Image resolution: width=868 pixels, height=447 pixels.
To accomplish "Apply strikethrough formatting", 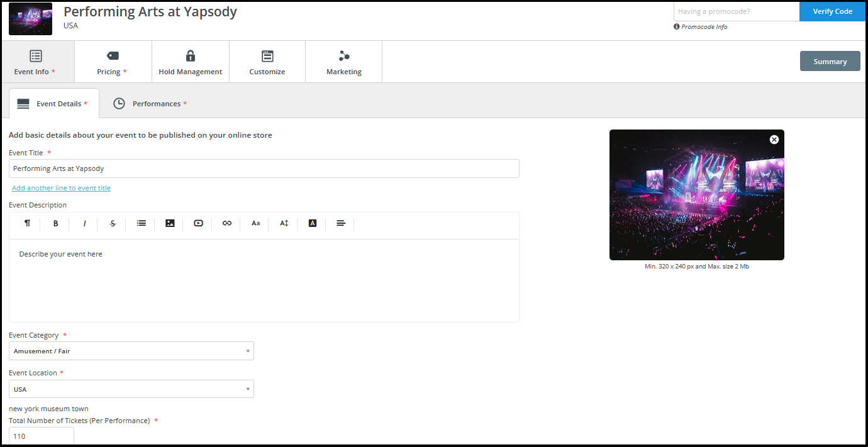I will [113, 223].
